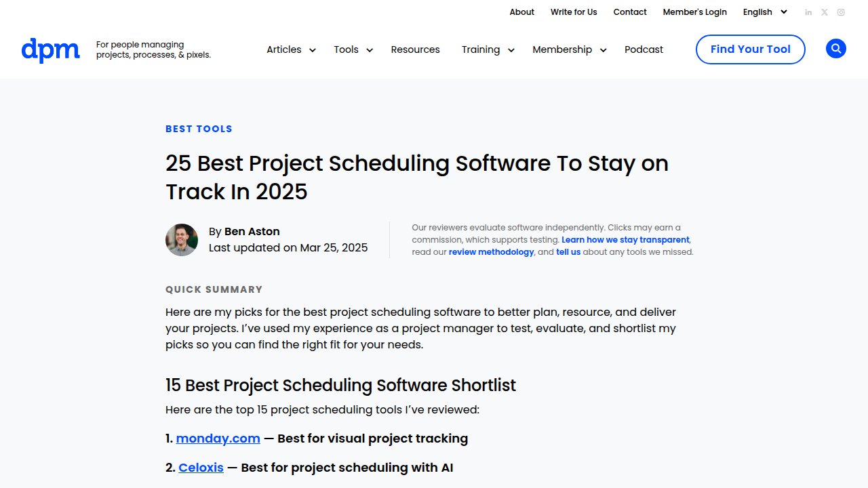The height and width of the screenshot is (488, 868).
Task: Open the BEST TOOLS category label
Action: click(x=199, y=129)
